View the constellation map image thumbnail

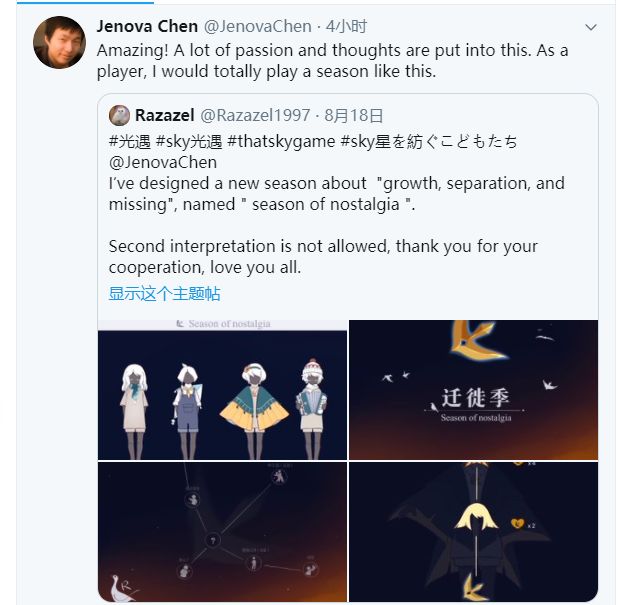(222, 532)
